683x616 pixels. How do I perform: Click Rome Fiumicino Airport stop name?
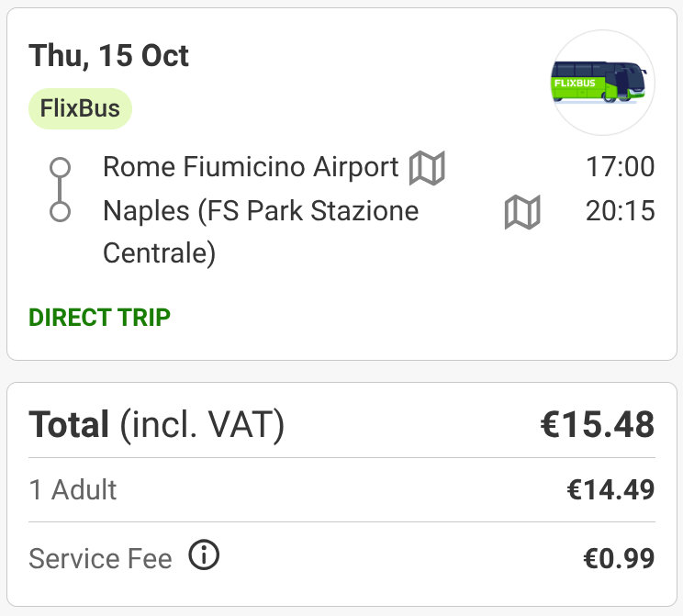pyautogui.click(x=251, y=167)
